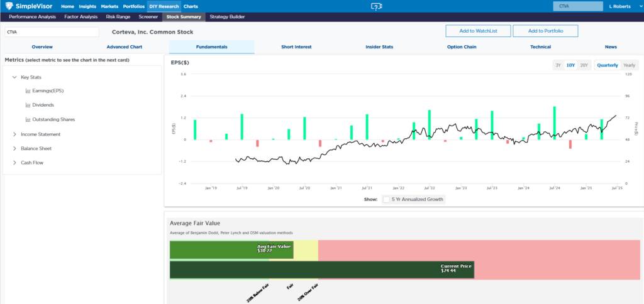Open the Markets menu
The image size is (644, 304).
tap(109, 6)
